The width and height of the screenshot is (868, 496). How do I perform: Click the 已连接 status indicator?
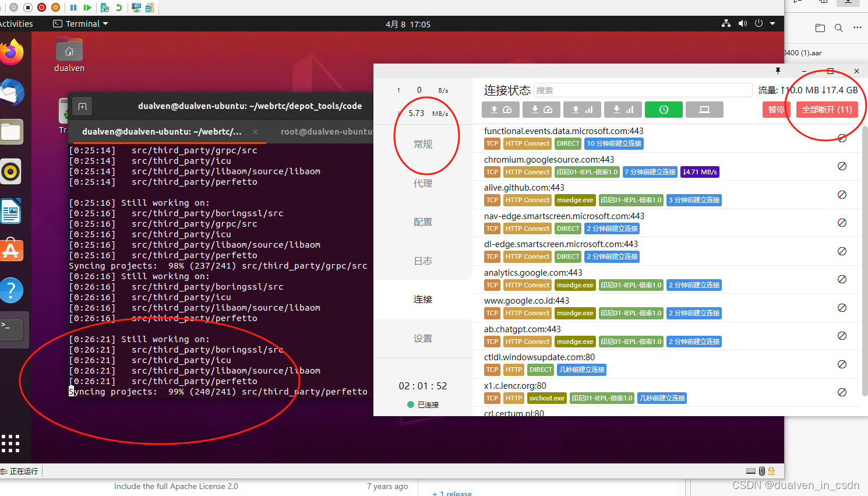[423, 404]
